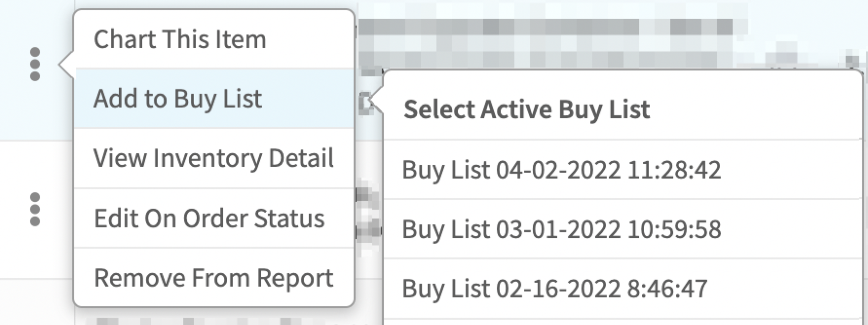Click third row's blank left cell
Image resolution: width=868 pixels, height=325 pixels.
35,304
